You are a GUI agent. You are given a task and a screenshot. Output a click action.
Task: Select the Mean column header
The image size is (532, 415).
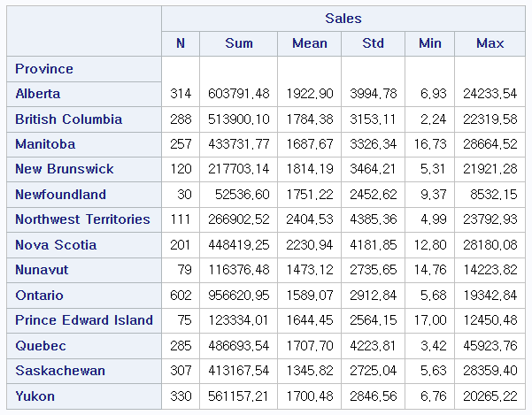[x=310, y=43]
